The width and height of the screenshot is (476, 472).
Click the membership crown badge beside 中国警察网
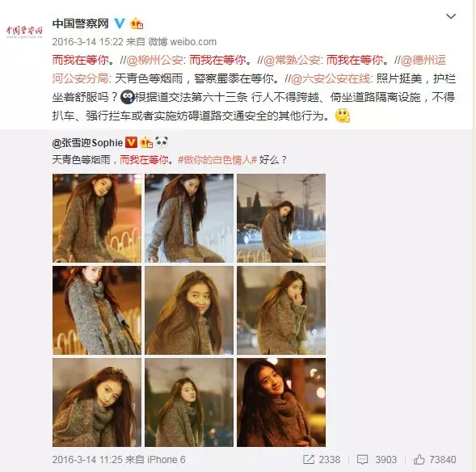[x=137, y=23]
